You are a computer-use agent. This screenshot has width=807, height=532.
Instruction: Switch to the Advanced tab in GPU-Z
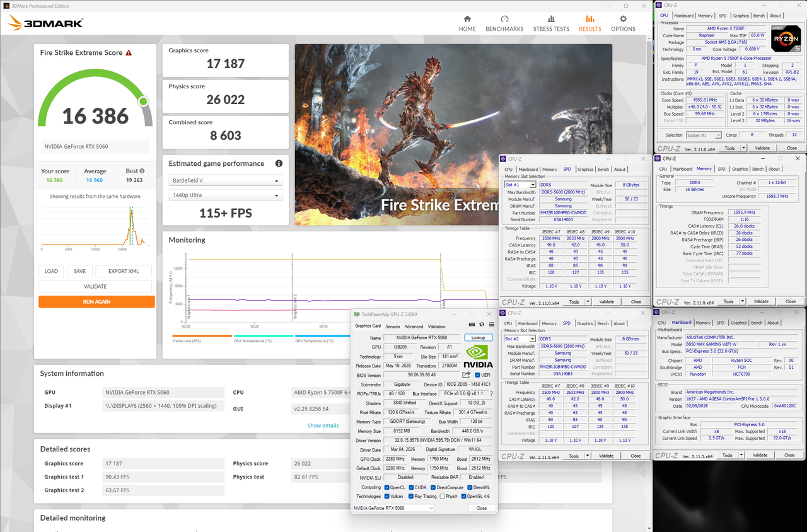(x=414, y=327)
